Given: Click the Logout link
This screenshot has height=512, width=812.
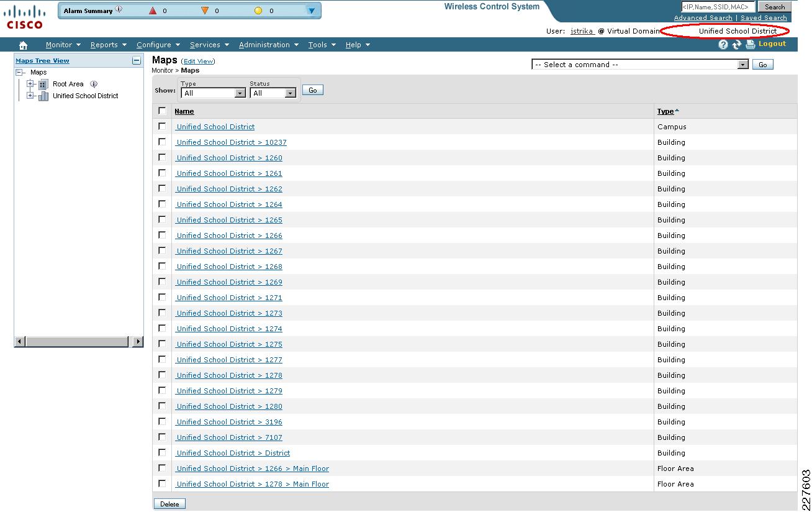Looking at the screenshot, I should [772, 44].
